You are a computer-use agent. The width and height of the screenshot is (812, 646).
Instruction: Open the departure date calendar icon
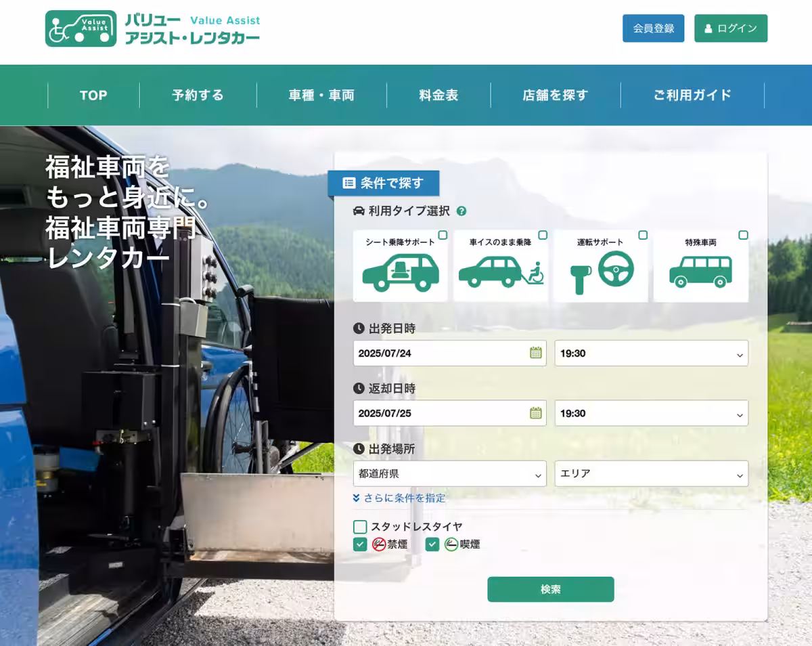pyautogui.click(x=535, y=353)
